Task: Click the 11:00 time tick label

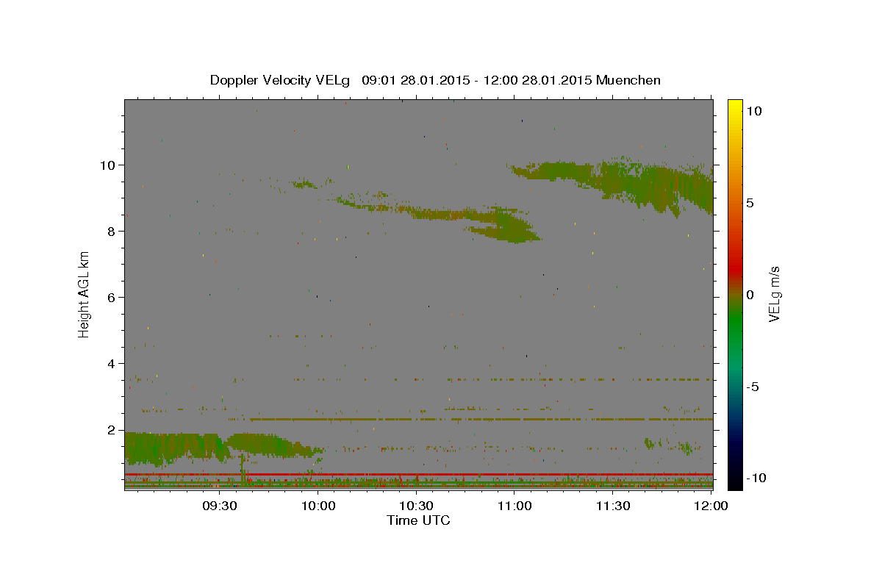Action: coord(514,506)
